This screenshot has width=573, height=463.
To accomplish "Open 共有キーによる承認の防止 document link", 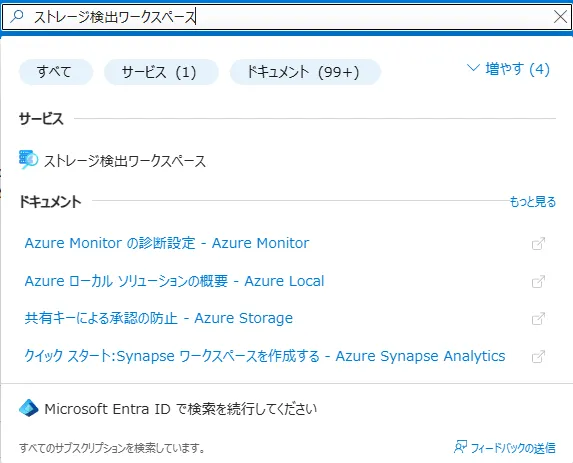I will pos(159,318).
